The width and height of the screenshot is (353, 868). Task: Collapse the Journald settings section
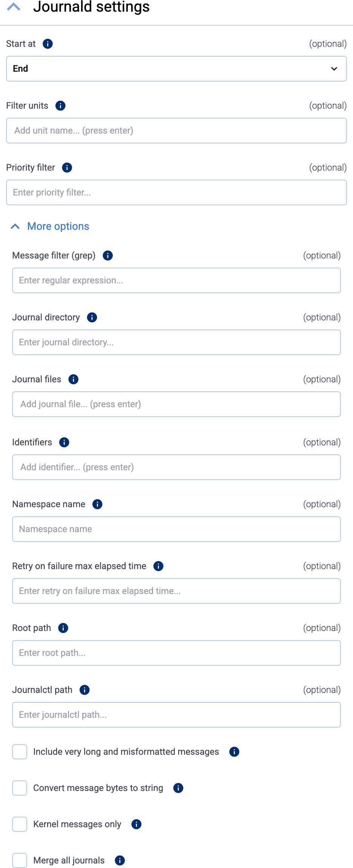(x=14, y=7)
